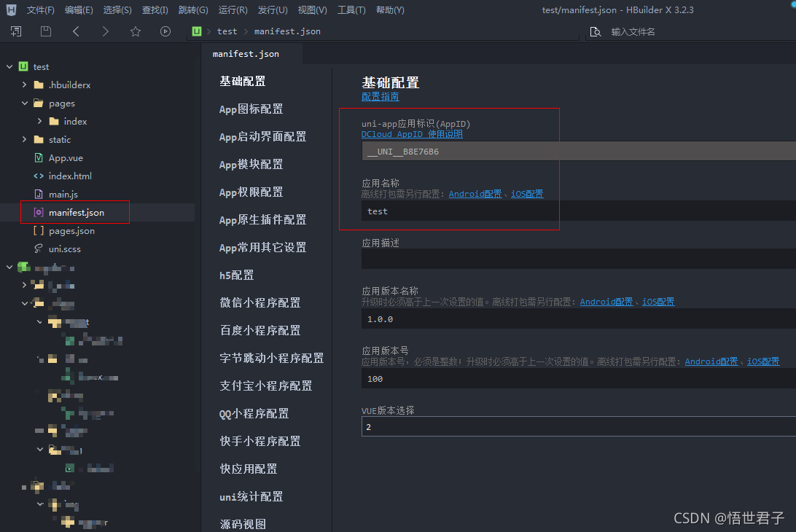Click the save file toolbar icon
Viewport: 796px width, 532px height.
coord(46,31)
